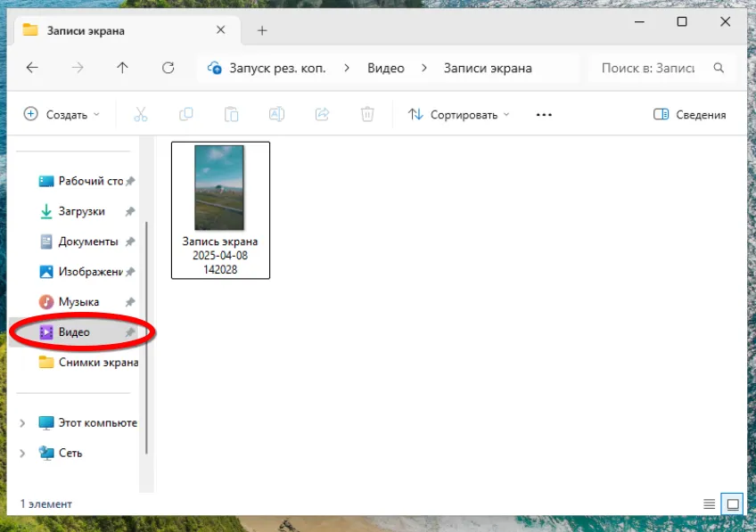Click the Copy icon in toolbar

pos(185,114)
